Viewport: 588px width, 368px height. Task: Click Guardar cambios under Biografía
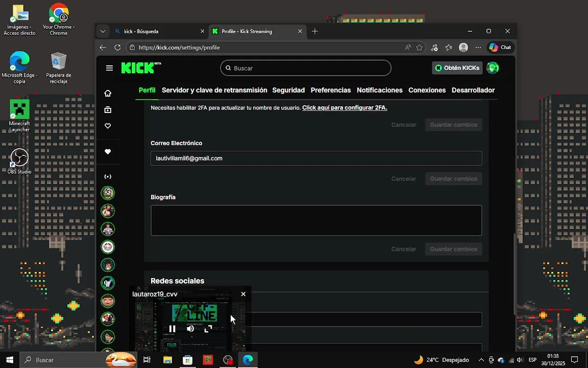pos(453,249)
